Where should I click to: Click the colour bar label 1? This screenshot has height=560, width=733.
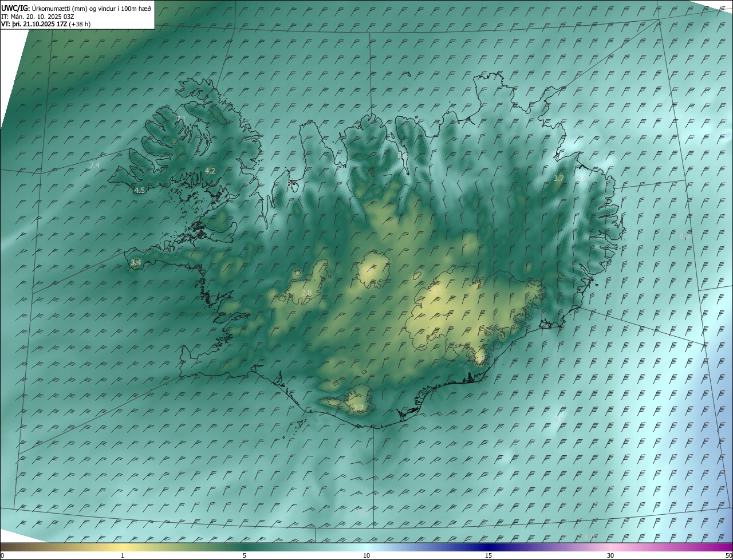(123, 555)
